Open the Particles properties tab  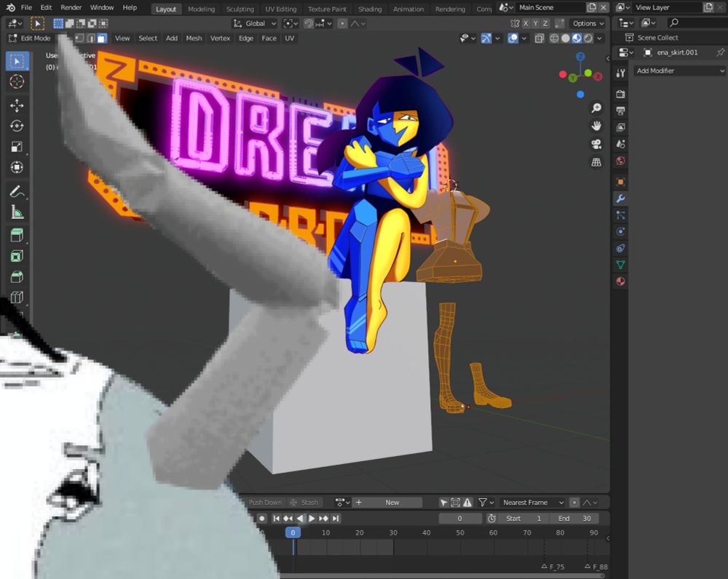pos(620,215)
